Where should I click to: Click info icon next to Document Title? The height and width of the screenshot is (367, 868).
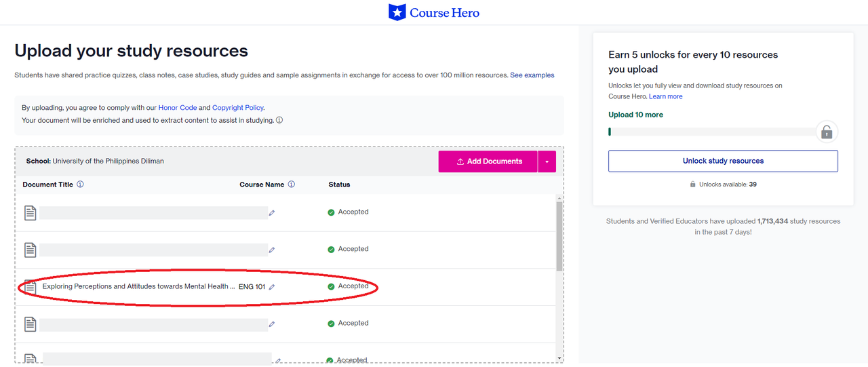tap(80, 185)
